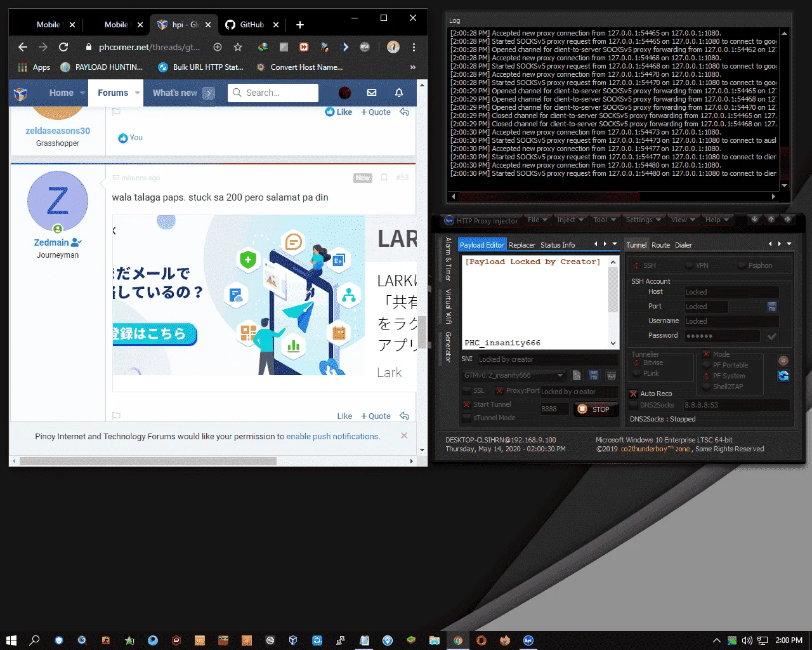Screen dimensions: 812x650
Task: Open the View menu dropdown
Action: coord(683,220)
